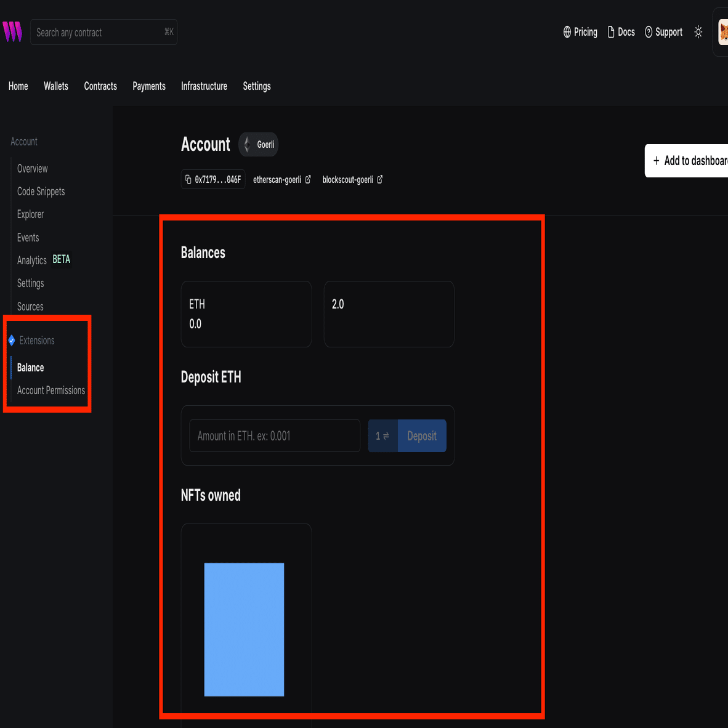
Task: Open the Docs link
Action: coord(621,32)
